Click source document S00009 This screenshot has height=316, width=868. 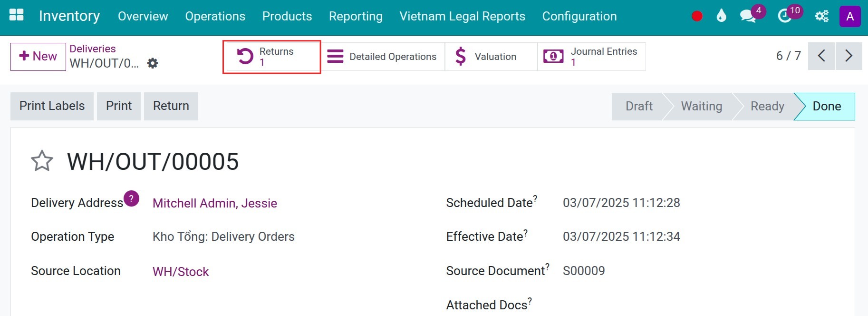click(584, 271)
